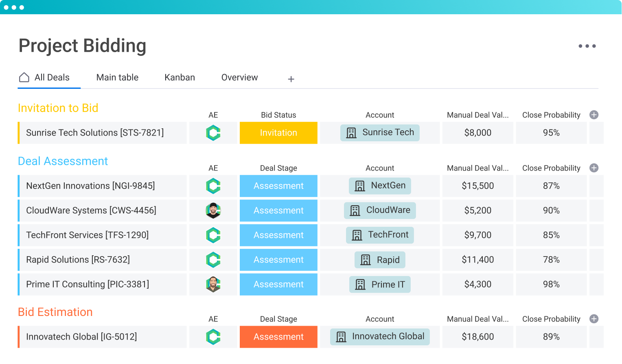Open the Kanban view tab
This screenshot has width=622, height=364.
pos(180,77)
